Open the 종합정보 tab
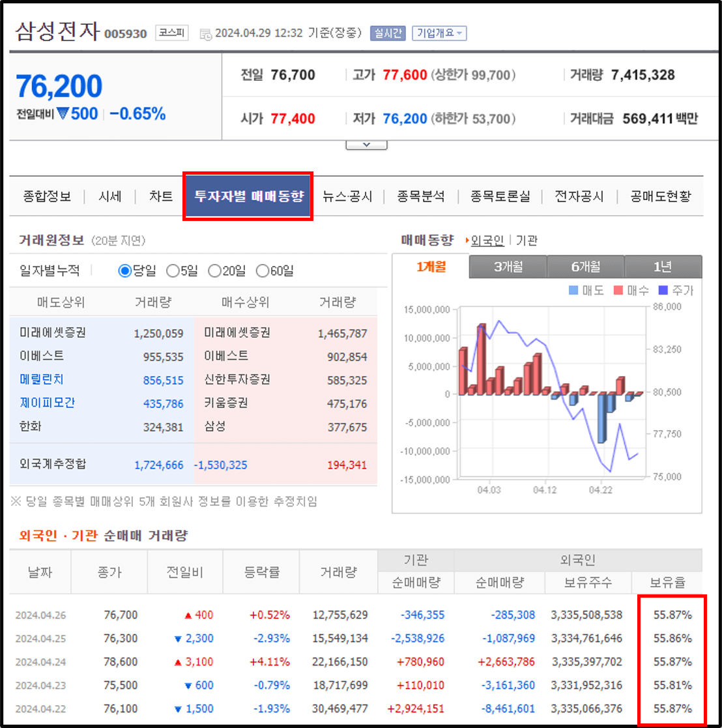722x728 pixels. (48, 196)
